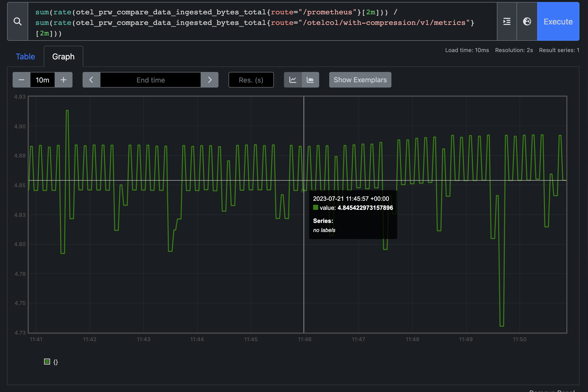Click the Execute button to run query
This screenshot has height=392, width=588.
[x=558, y=21]
